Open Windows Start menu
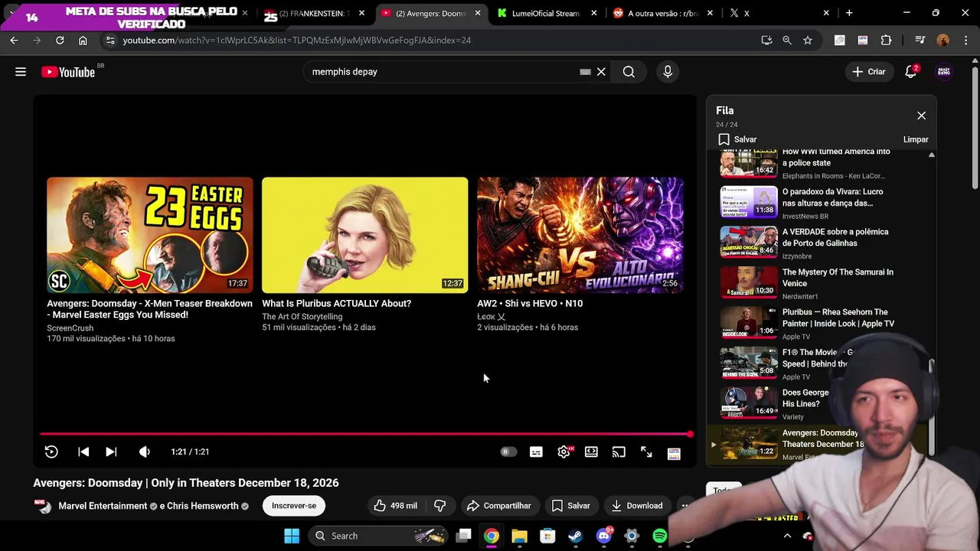This screenshot has height=551, width=980. 292,536
